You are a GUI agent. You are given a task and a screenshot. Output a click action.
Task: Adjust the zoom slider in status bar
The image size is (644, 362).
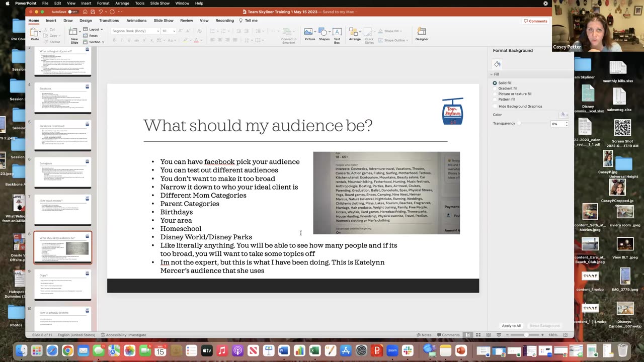[526, 335]
